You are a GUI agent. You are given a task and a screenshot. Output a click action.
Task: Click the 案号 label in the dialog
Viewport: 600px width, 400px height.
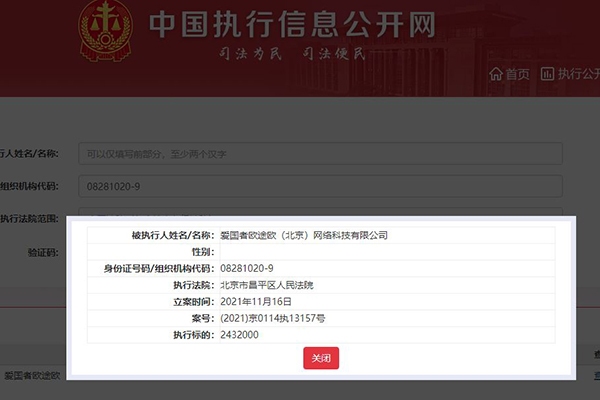click(203, 318)
